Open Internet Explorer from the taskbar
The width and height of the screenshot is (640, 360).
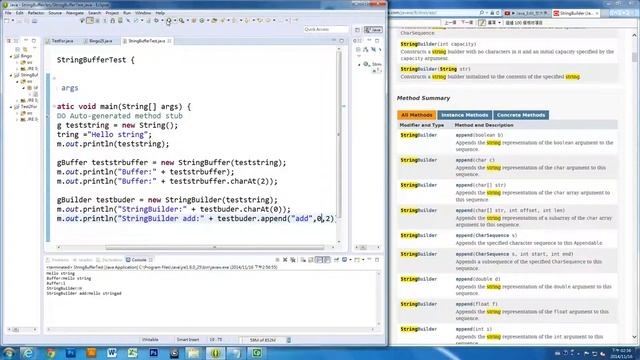coord(28,353)
